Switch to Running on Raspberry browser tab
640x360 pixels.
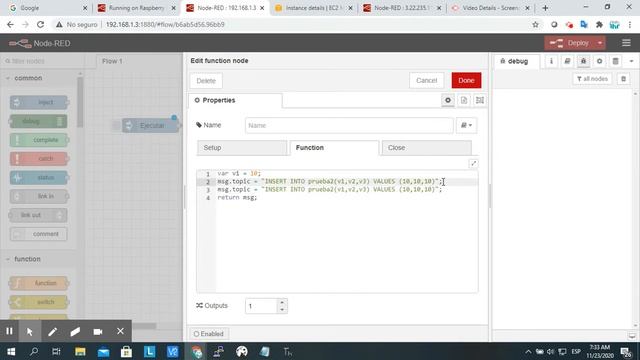pyautogui.click(x=136, y=8)
